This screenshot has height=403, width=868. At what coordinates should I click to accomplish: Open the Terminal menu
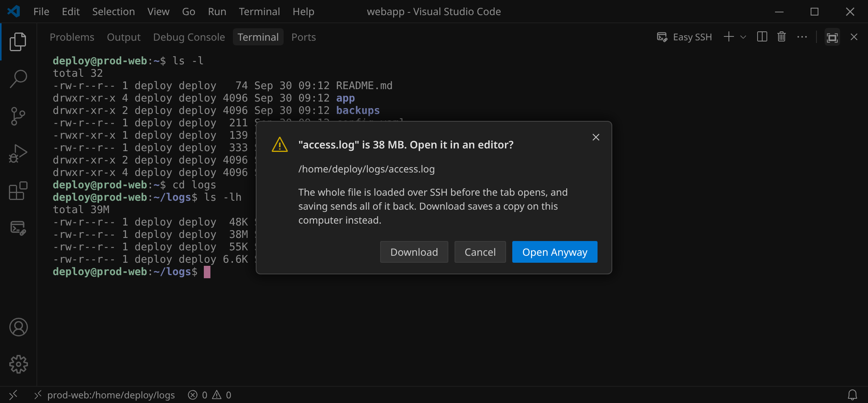[259, 12]
